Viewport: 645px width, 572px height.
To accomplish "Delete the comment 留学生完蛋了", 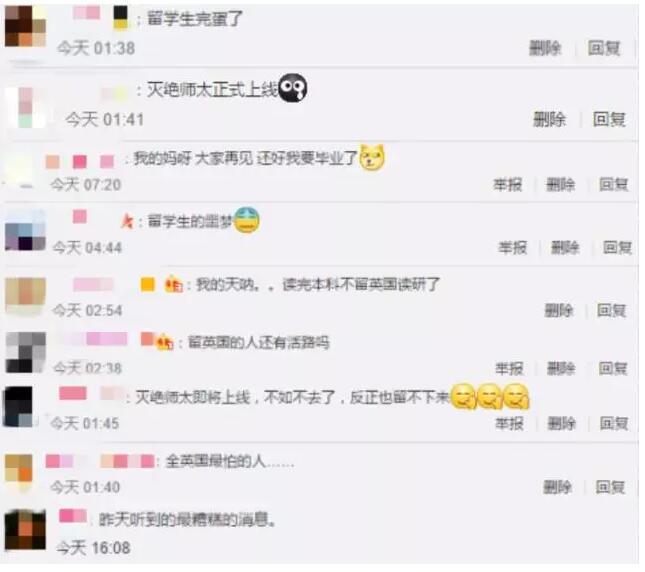I will coord(545,48).
